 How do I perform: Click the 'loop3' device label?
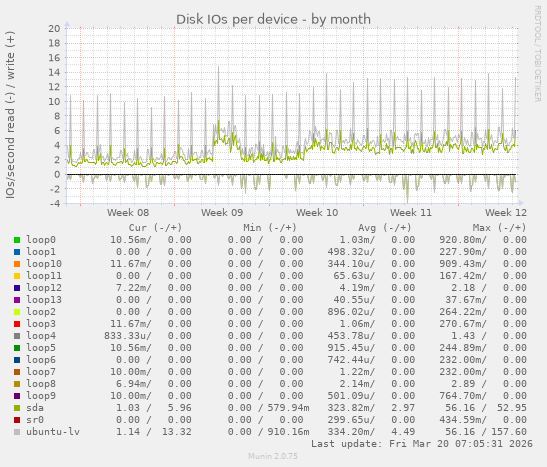41,324
